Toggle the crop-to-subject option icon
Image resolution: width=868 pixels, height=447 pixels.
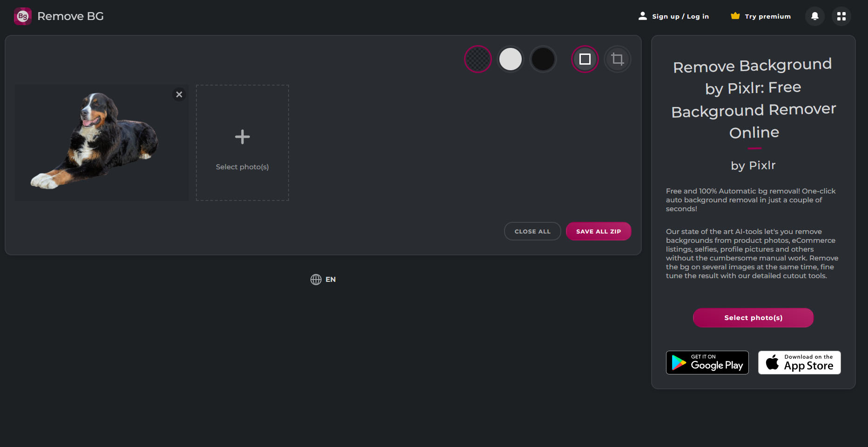pyautogui.click(x=618, y=59)
